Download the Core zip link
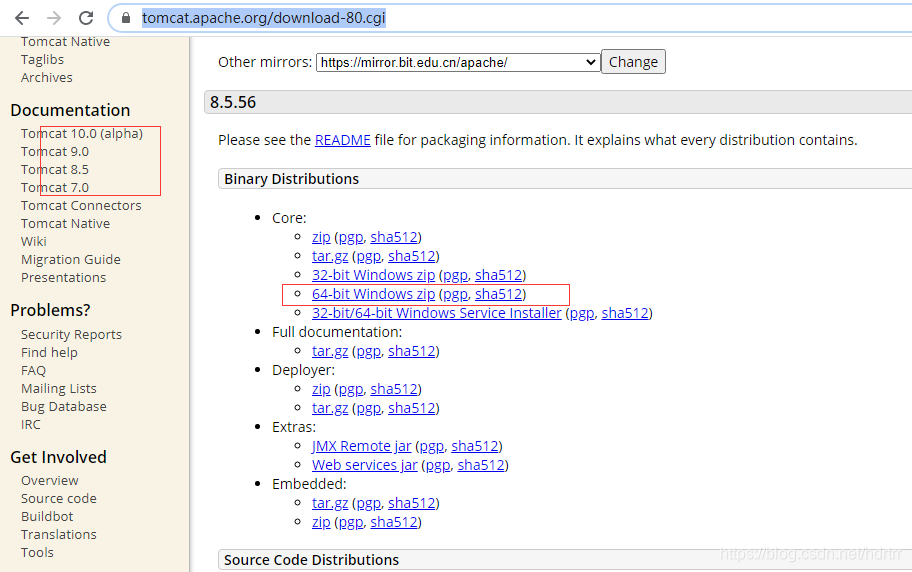 click(x=321, y=237)
